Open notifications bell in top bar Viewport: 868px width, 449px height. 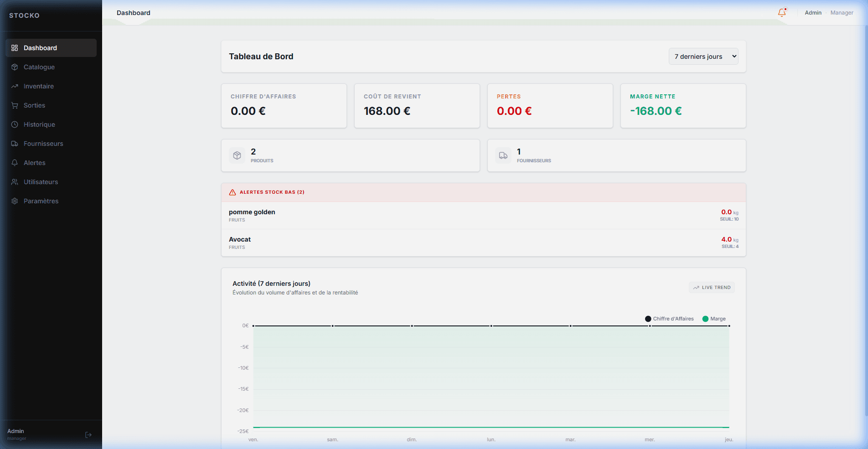click(x=782, y=13)
